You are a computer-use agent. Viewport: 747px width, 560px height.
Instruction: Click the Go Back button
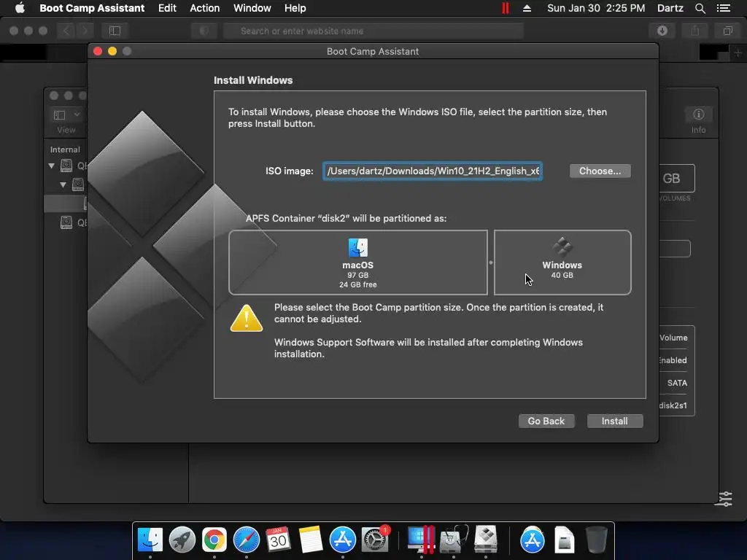[546, 421]
